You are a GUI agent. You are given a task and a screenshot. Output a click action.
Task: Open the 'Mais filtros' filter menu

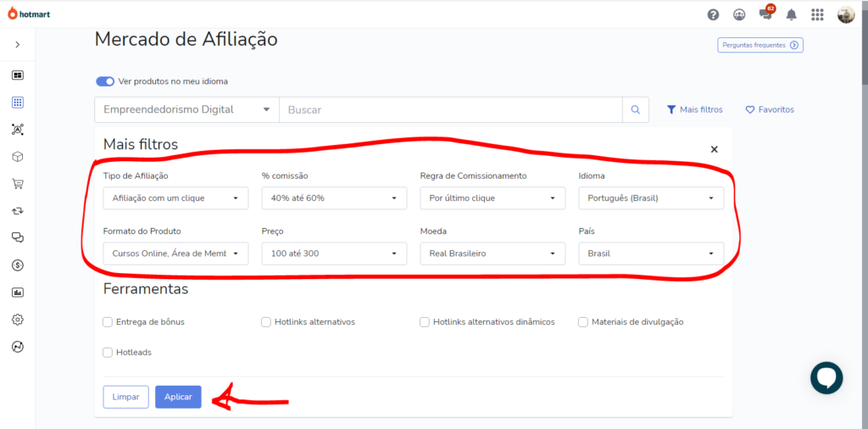pos(694,109)
